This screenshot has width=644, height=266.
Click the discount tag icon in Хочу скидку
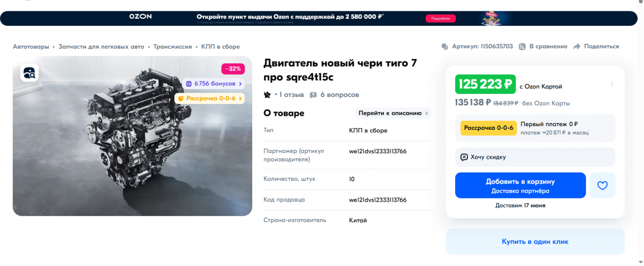(x=464, y=157)
